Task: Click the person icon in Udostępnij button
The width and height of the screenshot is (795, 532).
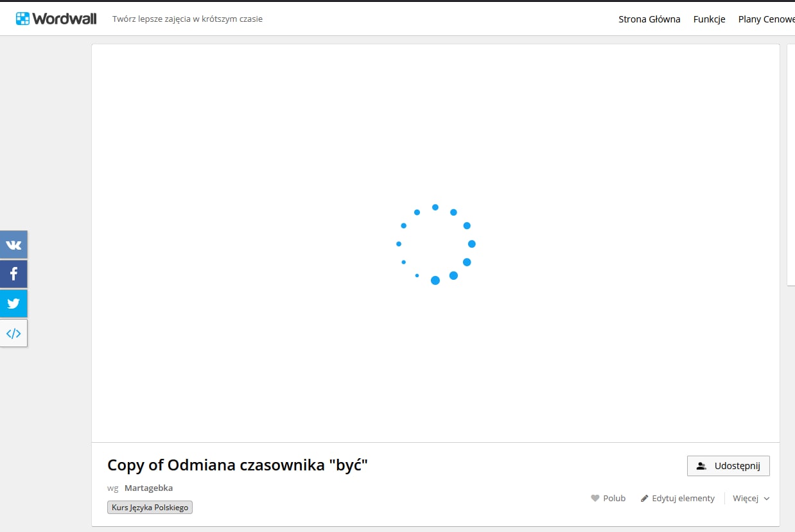Action: (701, 466)
